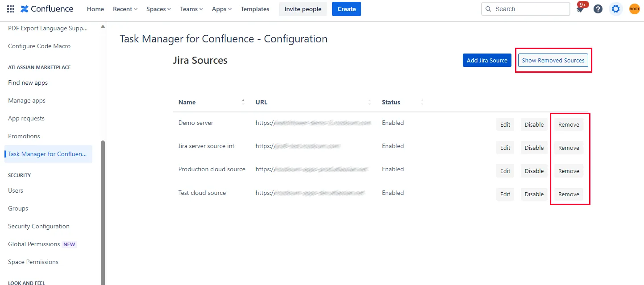Viewport: 644px width, 285px height.
Task: Click the URL column header
Action: [x=262, y=102]
